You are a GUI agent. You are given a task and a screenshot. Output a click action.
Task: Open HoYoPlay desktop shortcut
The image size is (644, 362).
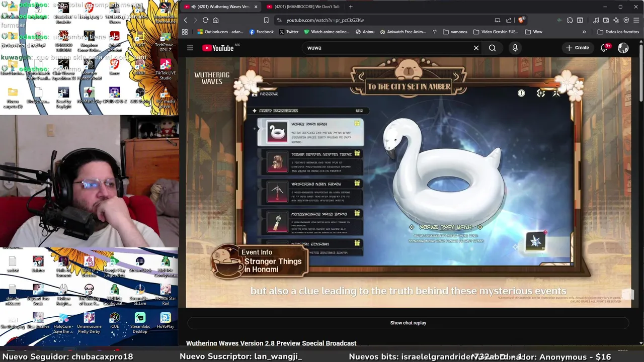[x=166, y=320]
